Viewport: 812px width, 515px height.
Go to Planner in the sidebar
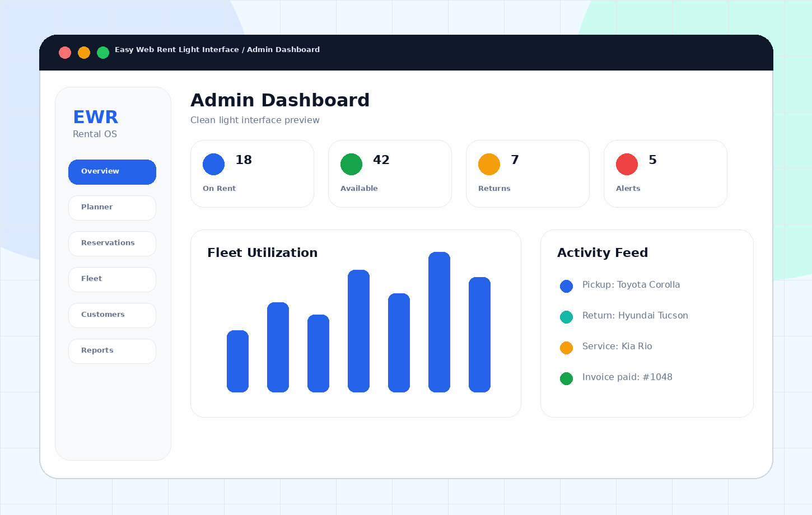(112, 208)
